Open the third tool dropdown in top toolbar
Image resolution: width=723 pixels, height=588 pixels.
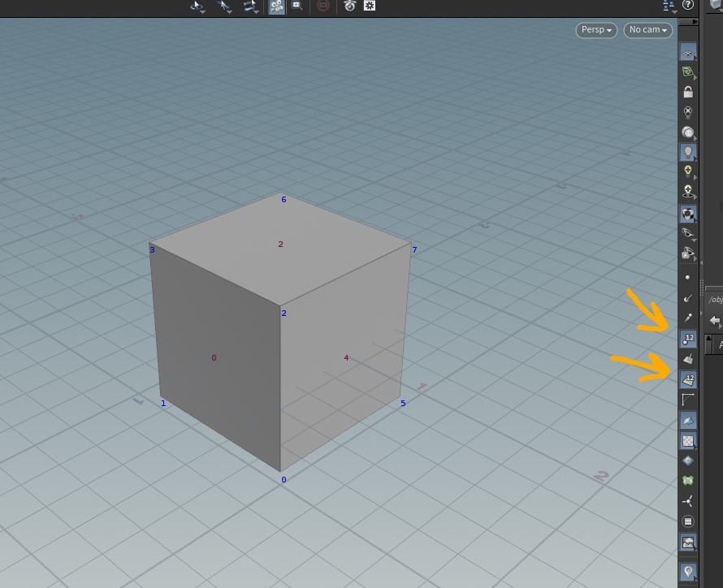coord(251,6)
